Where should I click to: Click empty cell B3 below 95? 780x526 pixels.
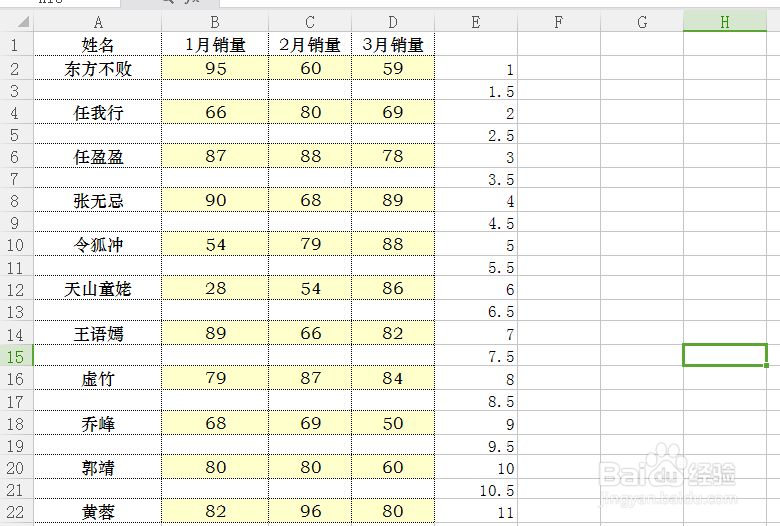point(215,90)
